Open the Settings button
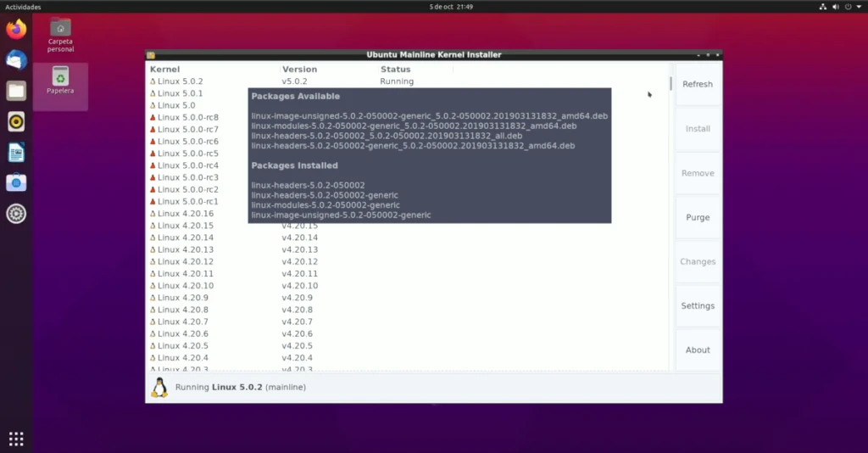The image size is (868, 453). (698, 305)
